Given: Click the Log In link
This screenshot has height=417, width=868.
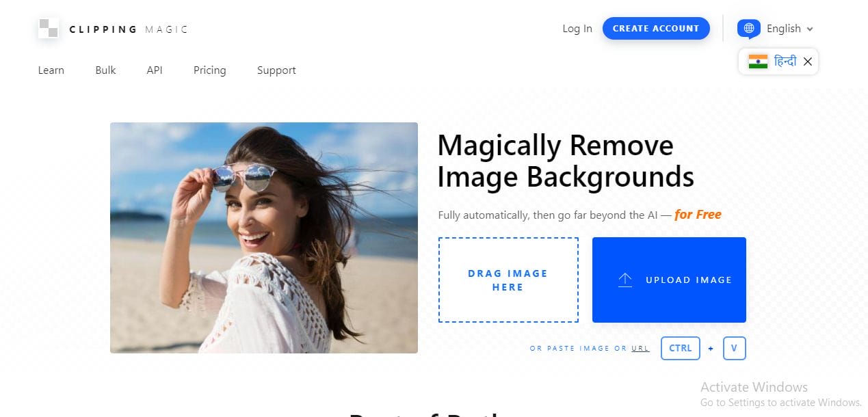Looking at the screenshot, I should pyautogui.click(x=577, y=29).
